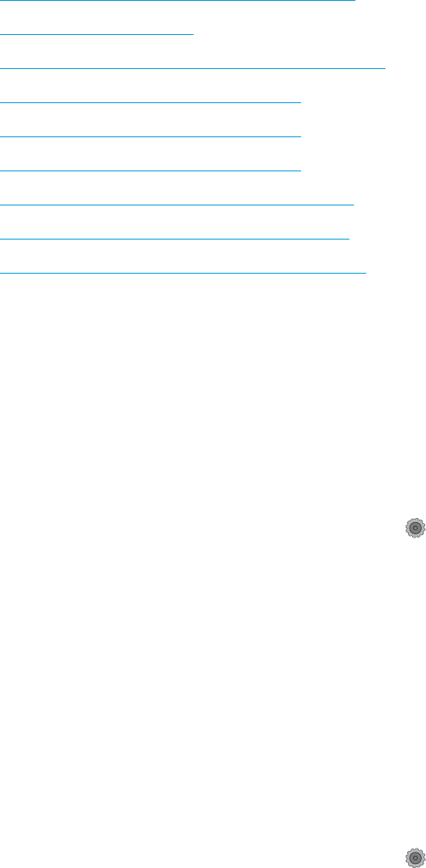Click the shortest blue underlined link
The width and height of the screenshot is (426, 868).
pyautogui.click(x=97, y=34)
